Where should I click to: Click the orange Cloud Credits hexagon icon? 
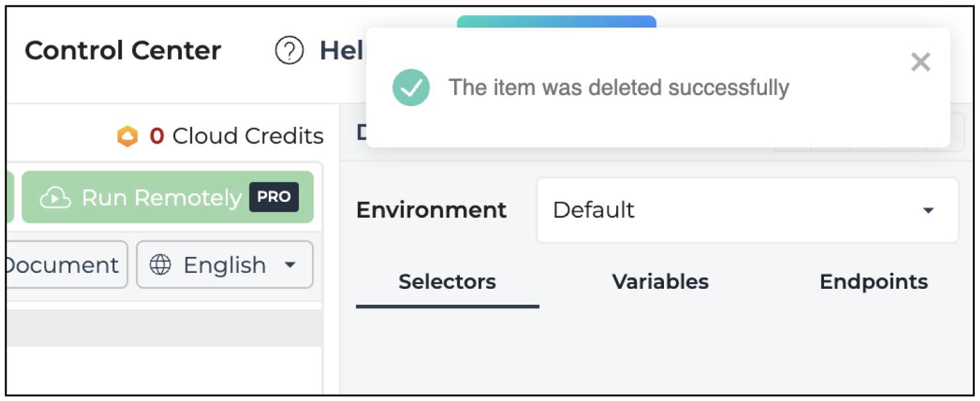(x=127, y=137)
